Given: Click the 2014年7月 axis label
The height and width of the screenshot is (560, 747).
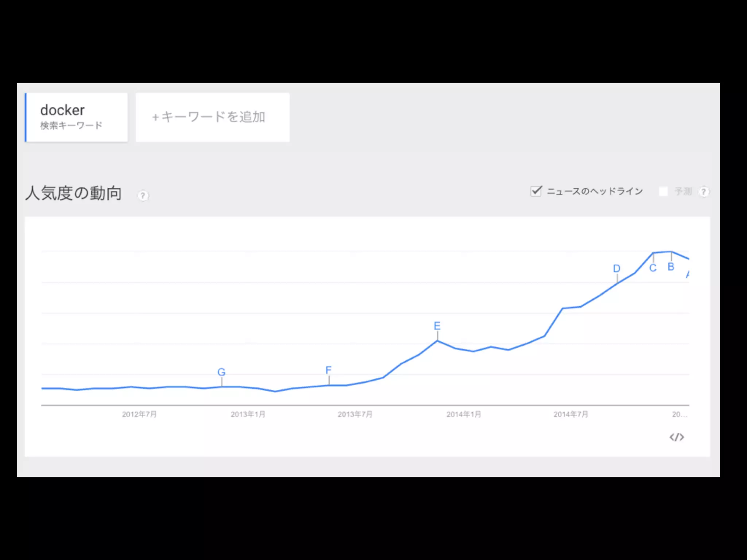Looking at the screenshot, I should pos(571,414).
